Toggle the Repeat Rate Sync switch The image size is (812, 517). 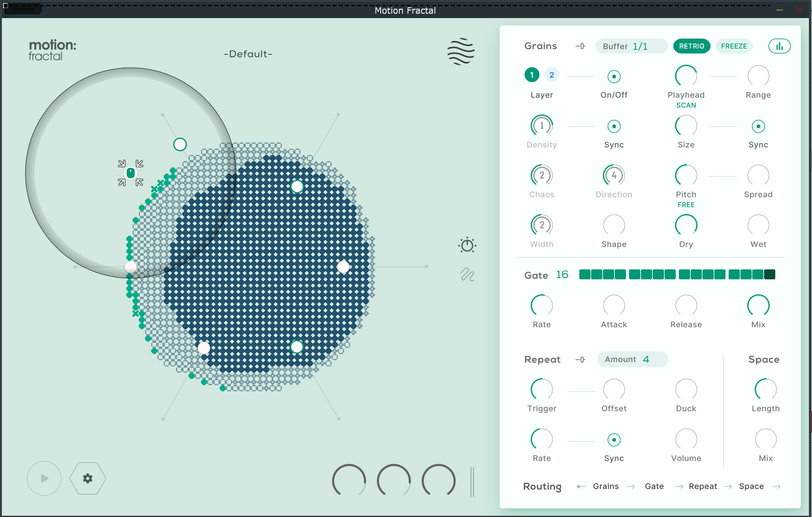[x=614, y=440]
